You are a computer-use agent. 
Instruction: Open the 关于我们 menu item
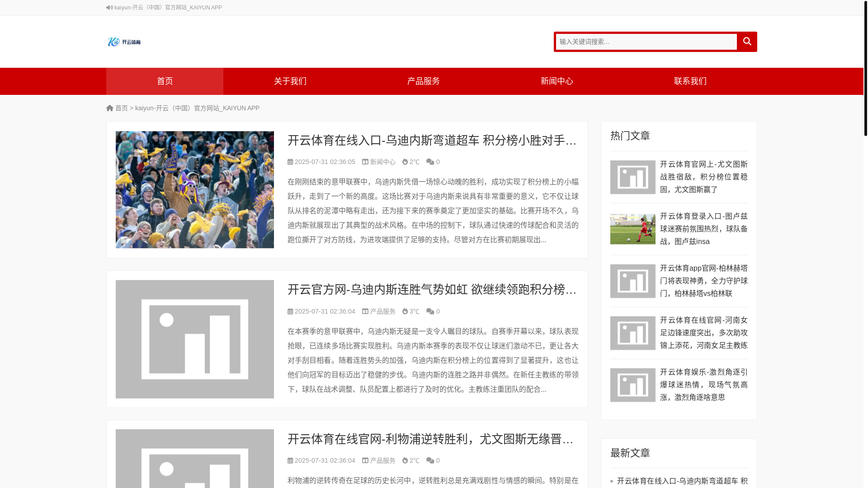[x=290, y=81]
